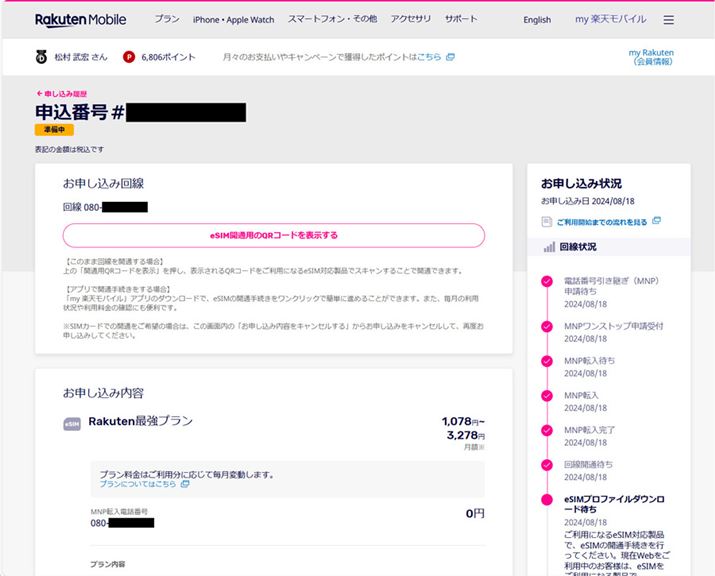This screenshot has width=715, height=576.
Task: Open the プラン menu
Action: pos(167,19)
